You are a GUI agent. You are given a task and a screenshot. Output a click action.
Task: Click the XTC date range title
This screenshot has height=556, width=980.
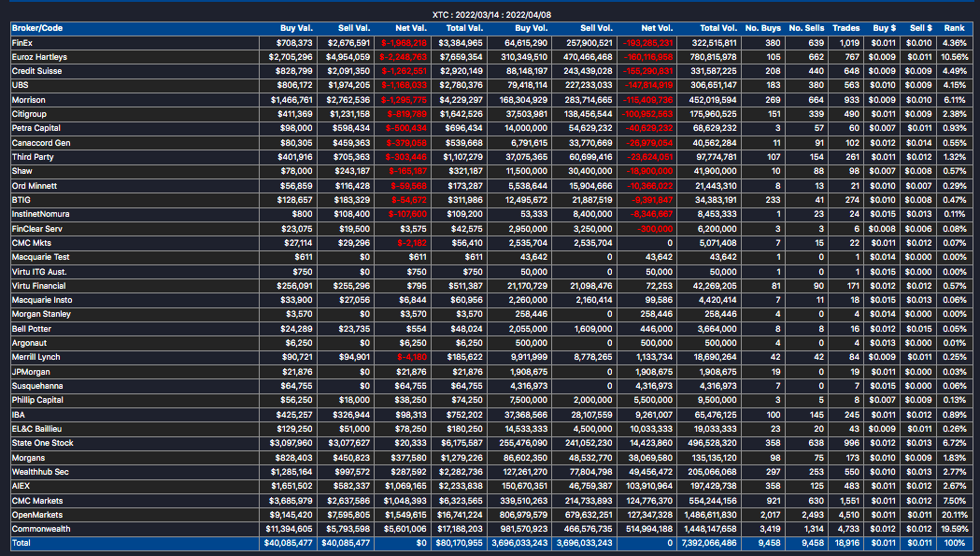tap(492, 15)
